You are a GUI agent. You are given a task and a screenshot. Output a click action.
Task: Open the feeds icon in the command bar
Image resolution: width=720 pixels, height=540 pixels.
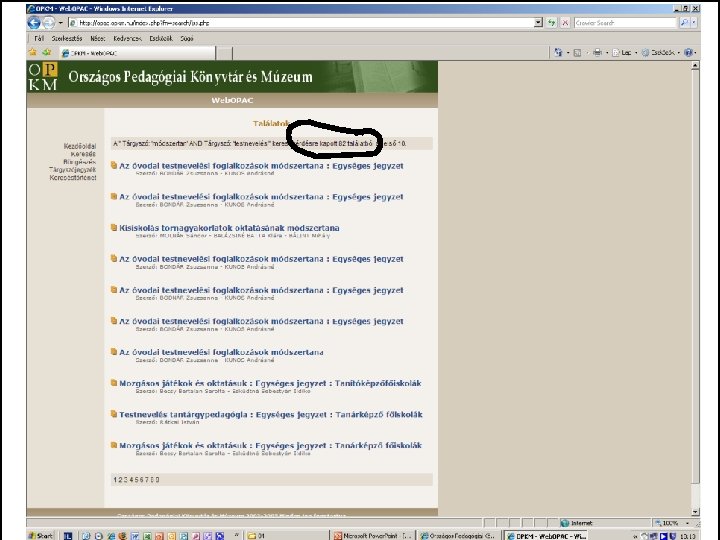[x=577, y=53]
